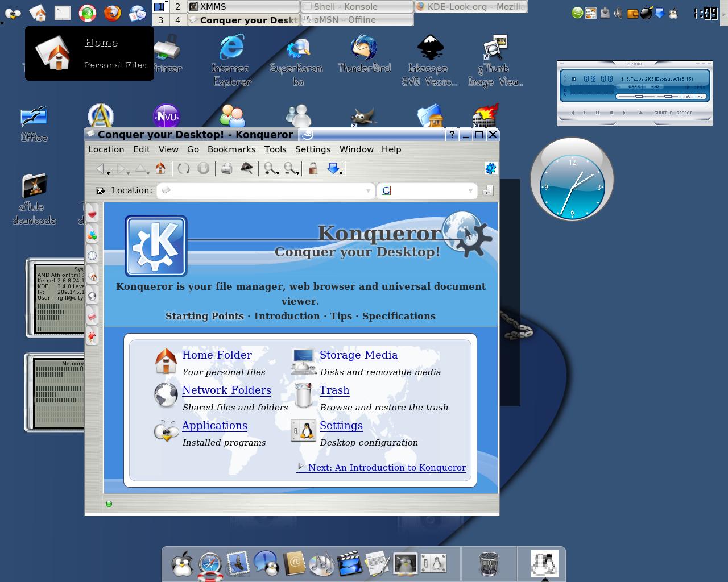728x582 pixels.
Task: Open the Home Folder link
Action: point(217,355)
